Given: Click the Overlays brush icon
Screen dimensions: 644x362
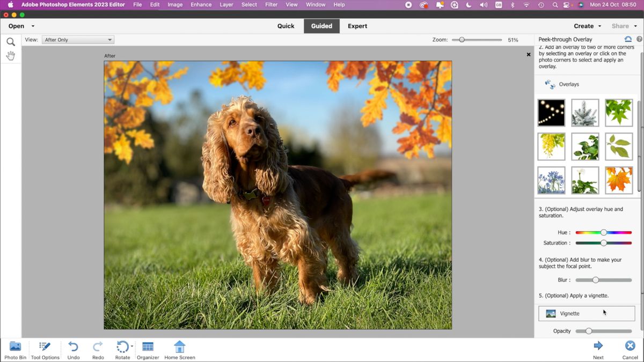Looking at the screenshot, I should tap(550, 84).
